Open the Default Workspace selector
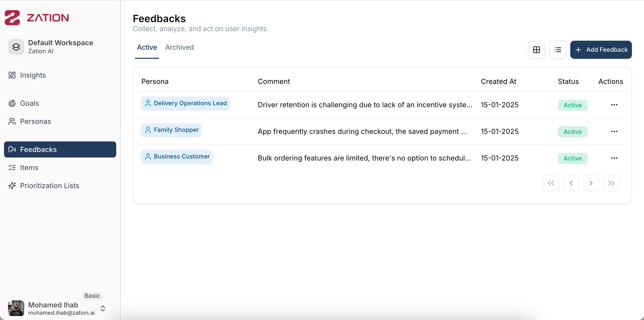The image size is (644, 320). click(x=60, y=47)
